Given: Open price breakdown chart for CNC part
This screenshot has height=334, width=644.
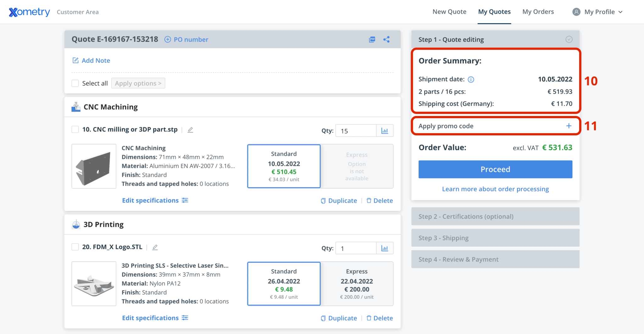Looking at the screenshot, I should (x=385, y=130).
